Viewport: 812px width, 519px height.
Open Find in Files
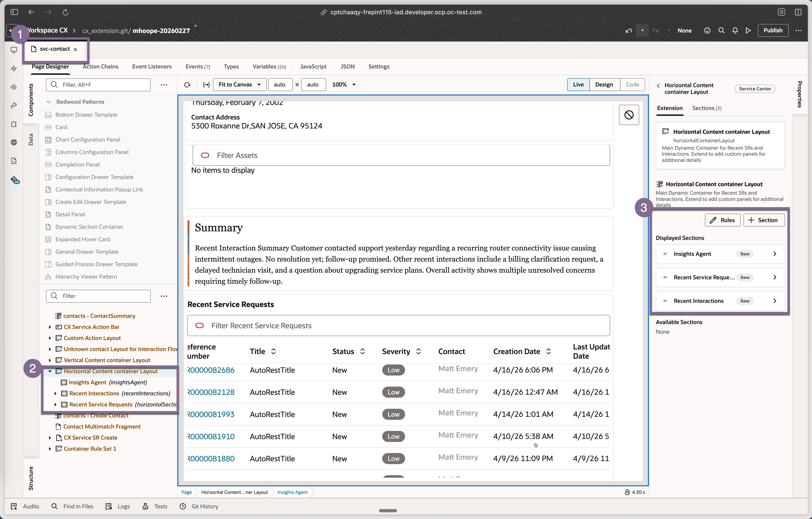coord(72,507)
